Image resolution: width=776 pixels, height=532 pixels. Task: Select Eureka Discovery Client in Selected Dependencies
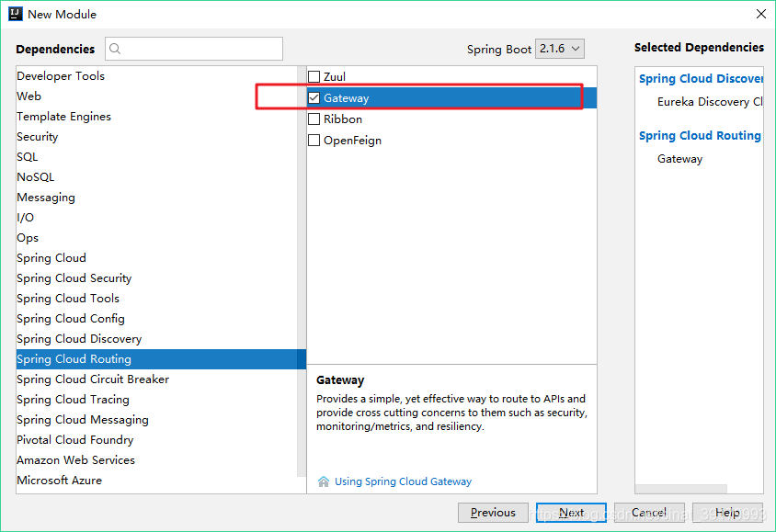pos(710,102)
